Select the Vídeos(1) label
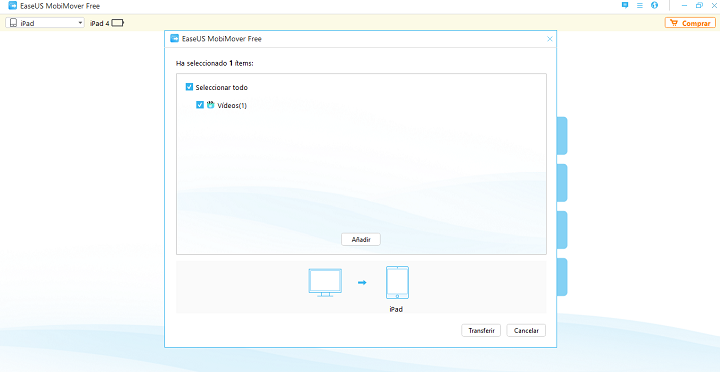Image resolution: width=720 pixels, height=372 pixels. point(232,106)
